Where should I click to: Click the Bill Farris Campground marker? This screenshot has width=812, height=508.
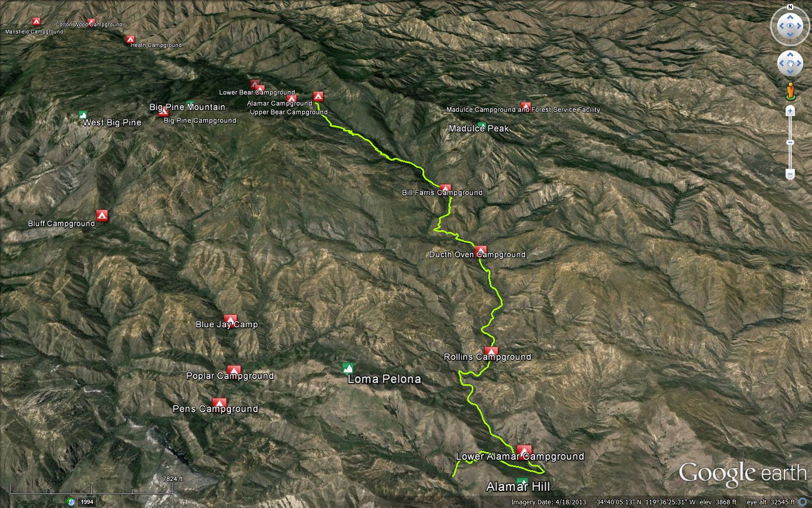[445, 188]
